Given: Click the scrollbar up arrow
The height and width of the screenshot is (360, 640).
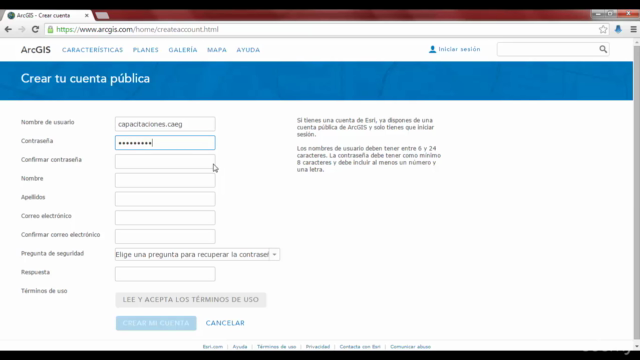Looking at the screenshot, I should 636,42.
